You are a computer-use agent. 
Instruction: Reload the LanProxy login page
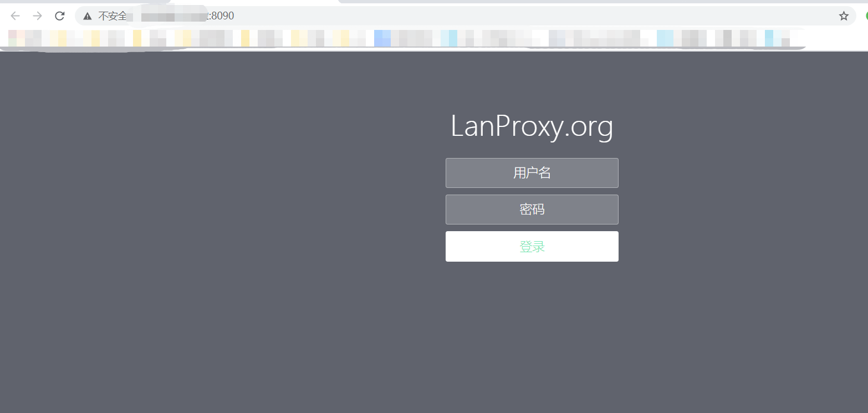pos(60,16)
